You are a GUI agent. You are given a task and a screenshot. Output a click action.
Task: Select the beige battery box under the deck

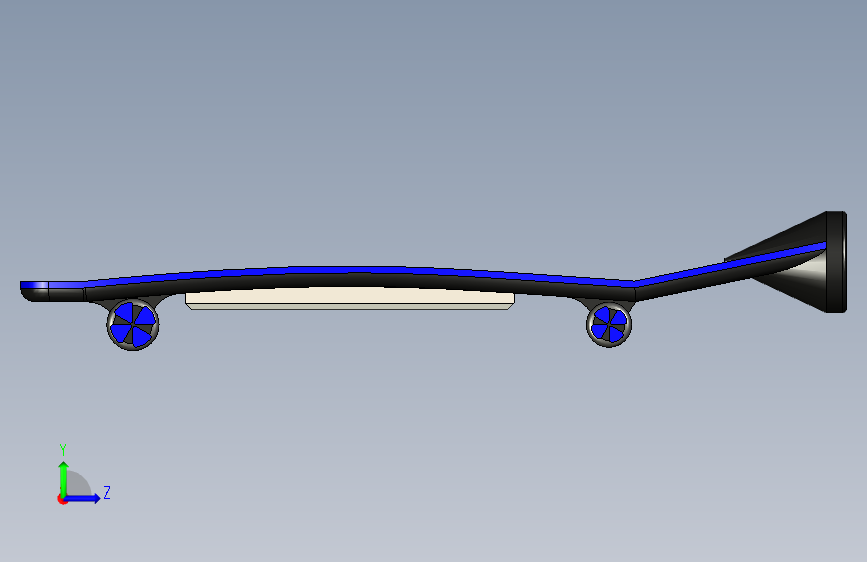coord(350,299)
